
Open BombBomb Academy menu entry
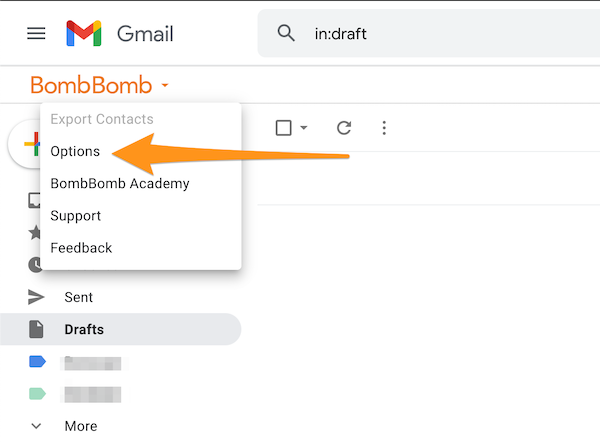coord(120,184)
